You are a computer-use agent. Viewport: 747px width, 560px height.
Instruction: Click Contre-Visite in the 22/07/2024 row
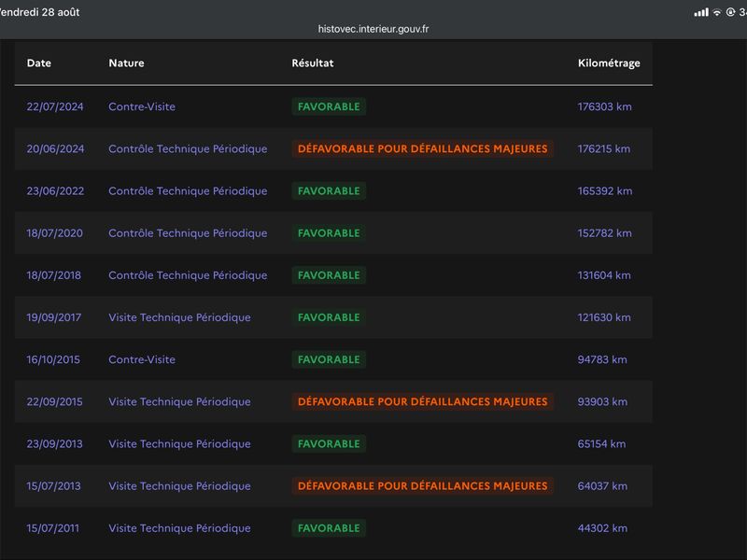pos(142,106)
